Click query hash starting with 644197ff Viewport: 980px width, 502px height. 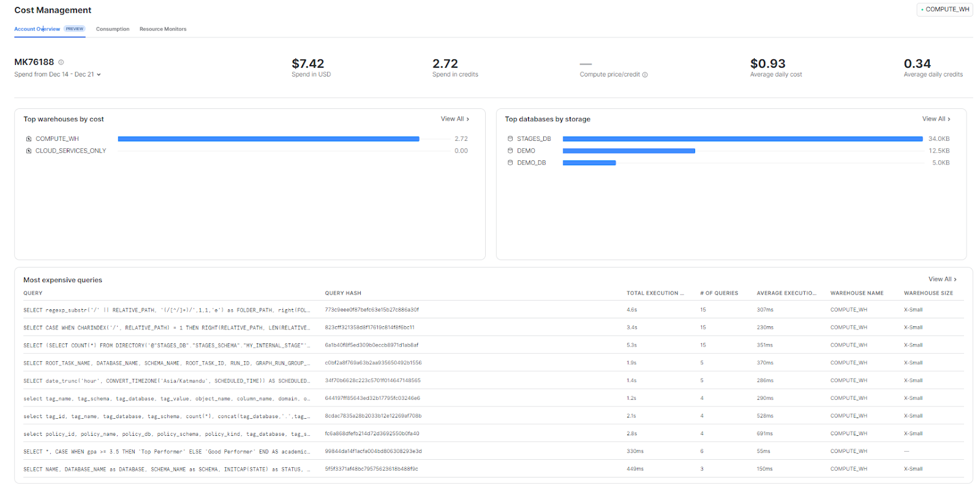[x=372, y=399]
